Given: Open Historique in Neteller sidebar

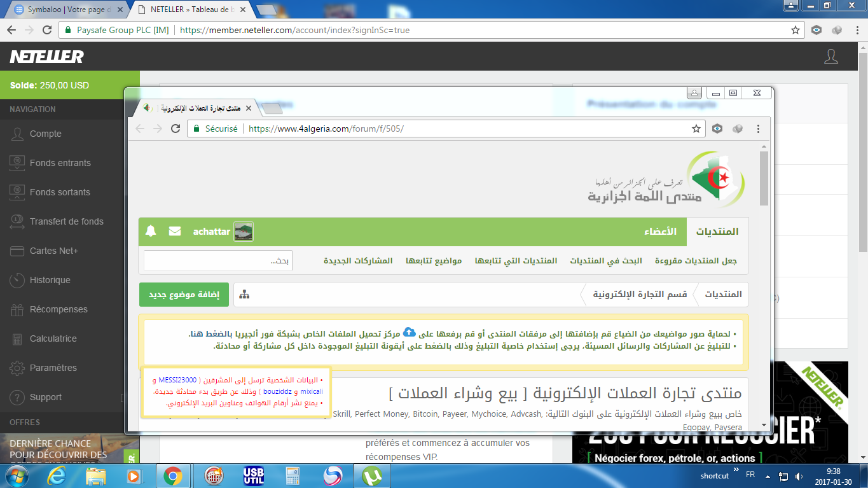Looking at the screenshot, I should click(x=50, y=280).
